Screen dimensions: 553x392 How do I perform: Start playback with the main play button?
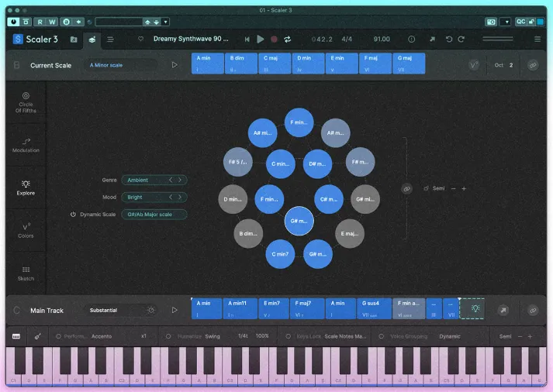pyautogui.click(x=261, y=39)
